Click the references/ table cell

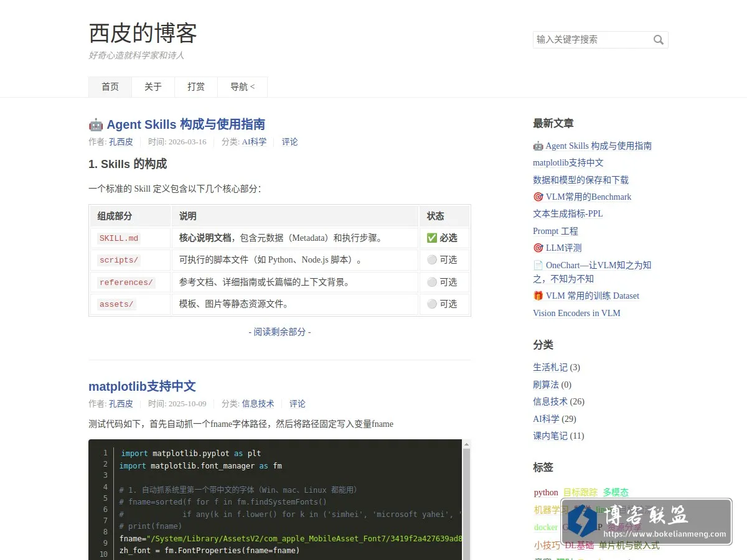131,282
